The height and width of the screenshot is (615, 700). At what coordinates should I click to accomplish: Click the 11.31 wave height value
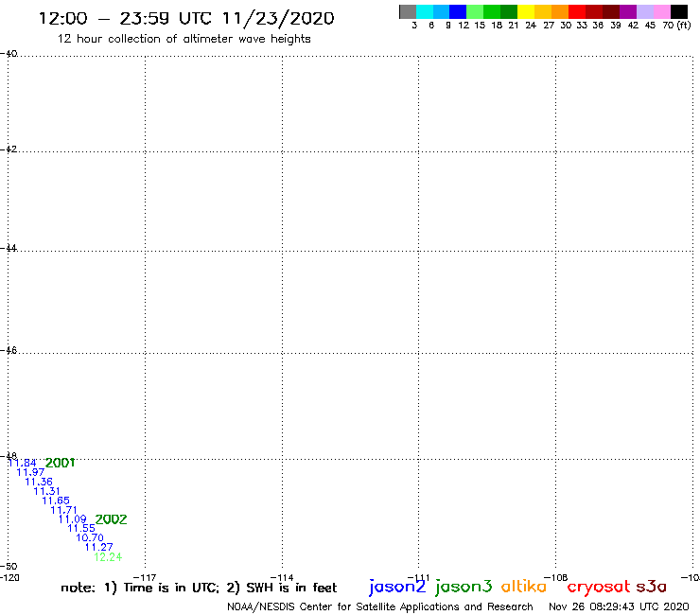(x=47, y=491)
